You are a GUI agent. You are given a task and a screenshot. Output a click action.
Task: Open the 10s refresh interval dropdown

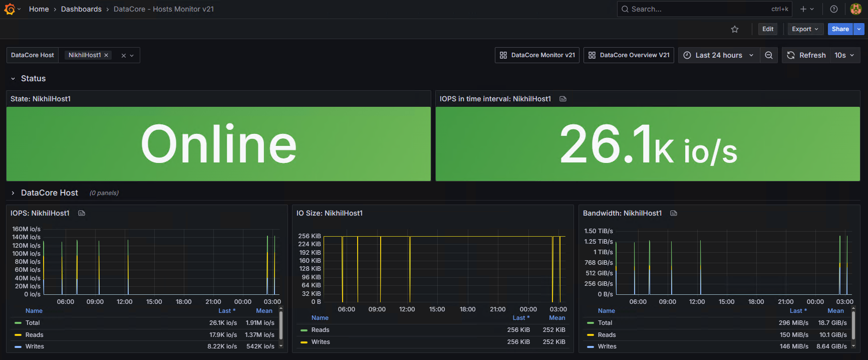[x=845, y=55]
